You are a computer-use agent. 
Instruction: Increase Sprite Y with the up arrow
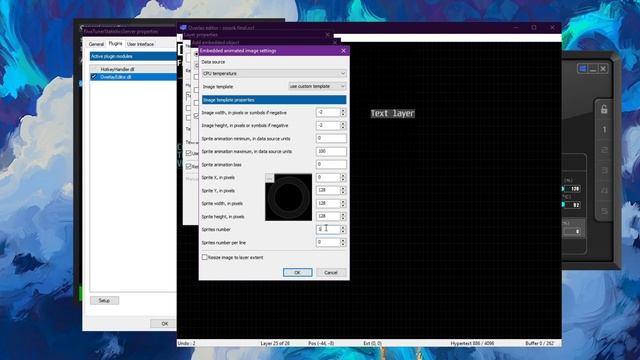(x=343, y=188)
